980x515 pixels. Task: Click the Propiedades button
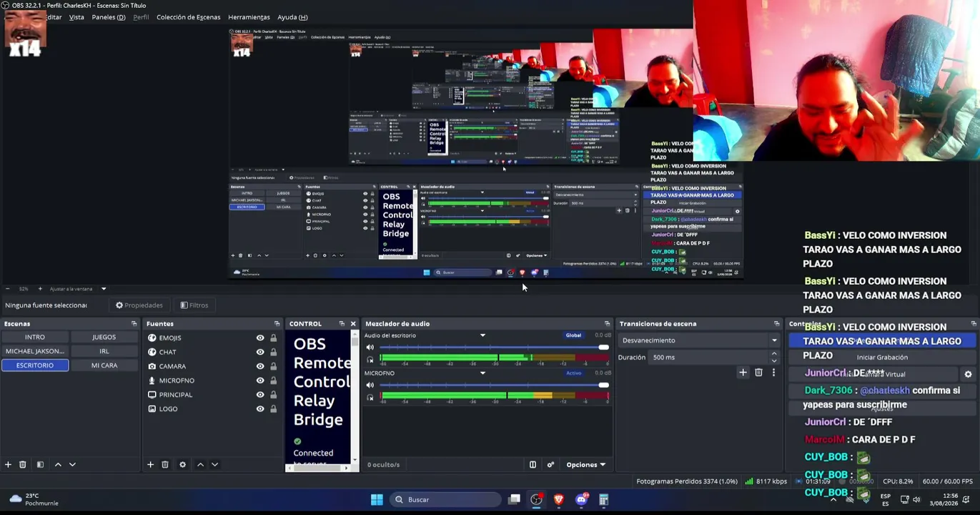[139, 305]
